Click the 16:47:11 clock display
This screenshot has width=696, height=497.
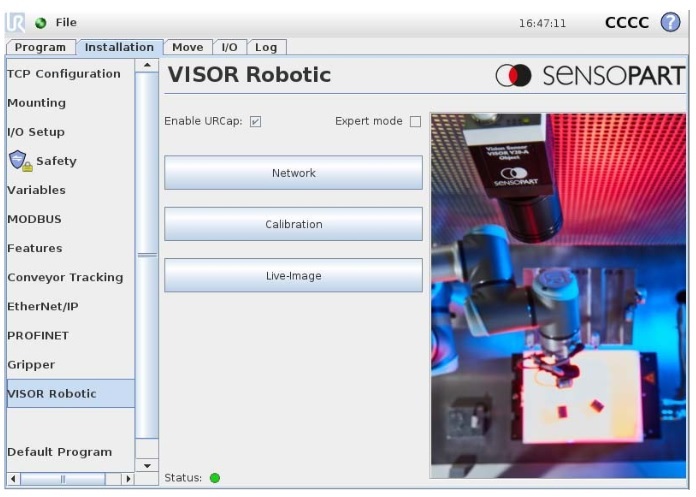click(542, 23)
